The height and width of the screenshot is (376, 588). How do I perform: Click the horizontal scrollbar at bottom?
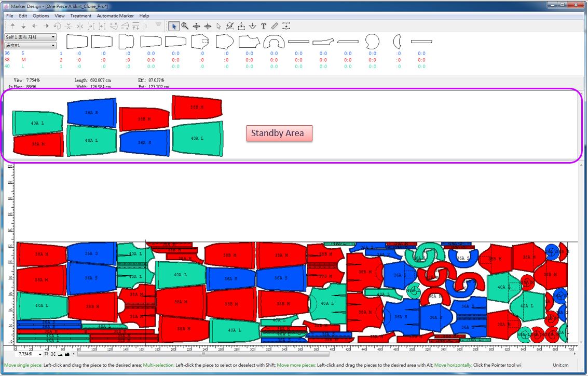pos(208,354)
